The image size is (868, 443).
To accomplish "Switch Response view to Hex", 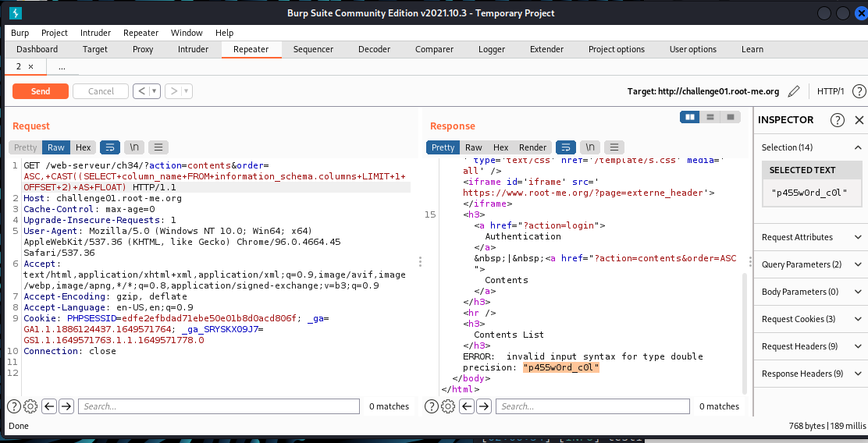I will click(500, 147).
